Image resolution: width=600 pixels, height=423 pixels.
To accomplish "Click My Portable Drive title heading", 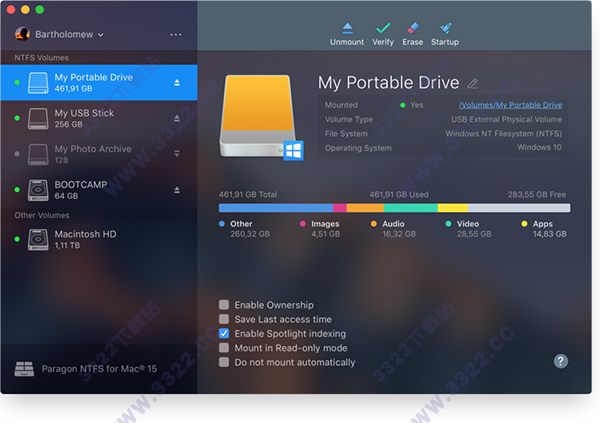I will pyautogui.click(x=388, y=83).
